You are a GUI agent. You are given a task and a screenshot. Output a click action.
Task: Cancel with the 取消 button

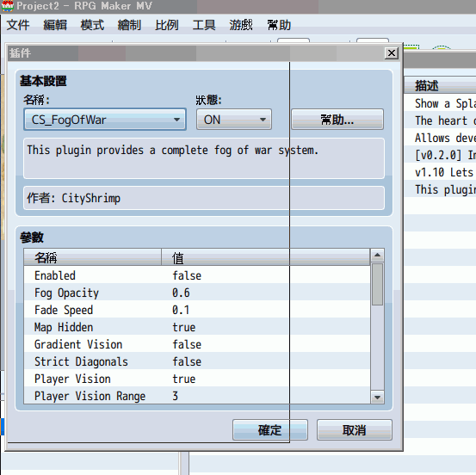click(355, 429)
